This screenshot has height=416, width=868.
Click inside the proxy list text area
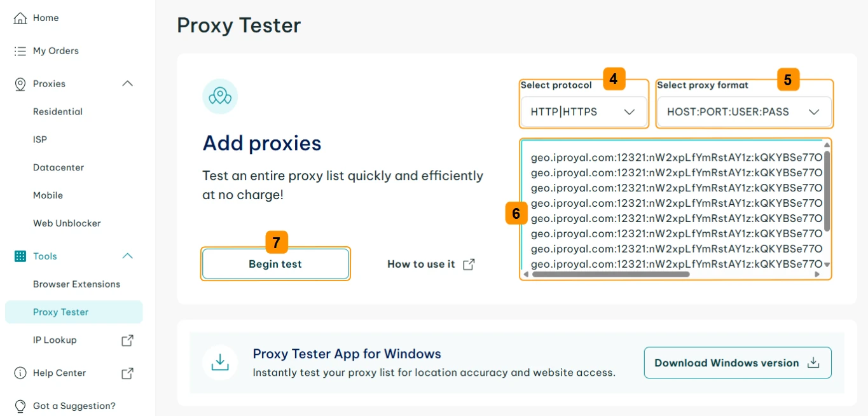click(674, 204)
